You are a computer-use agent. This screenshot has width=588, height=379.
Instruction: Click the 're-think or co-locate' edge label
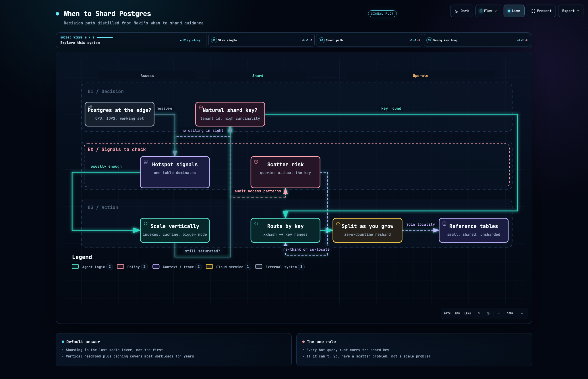(306, 250)
